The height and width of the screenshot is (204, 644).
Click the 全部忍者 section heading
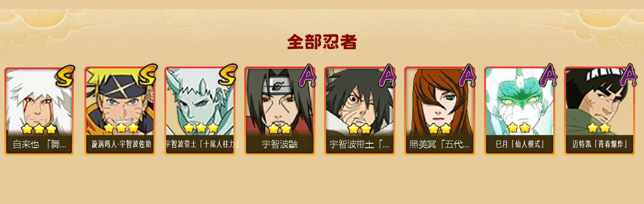coord(322,42)
